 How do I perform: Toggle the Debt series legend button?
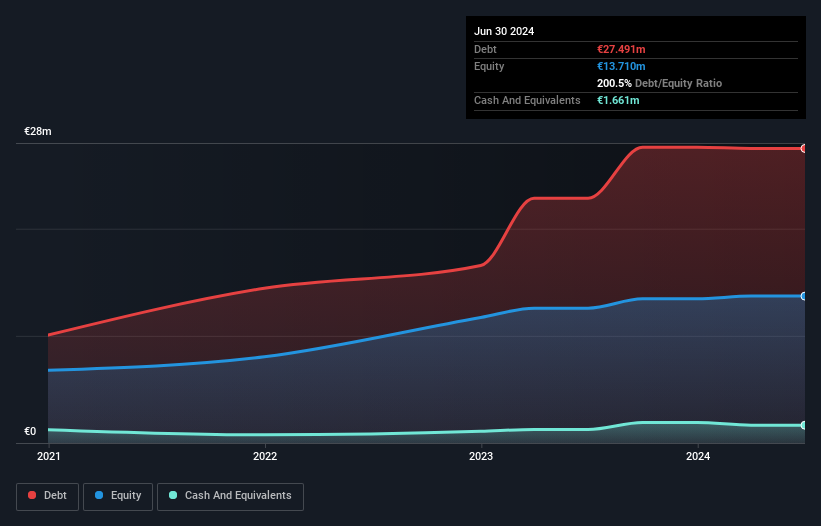click(x=48, y=496)
